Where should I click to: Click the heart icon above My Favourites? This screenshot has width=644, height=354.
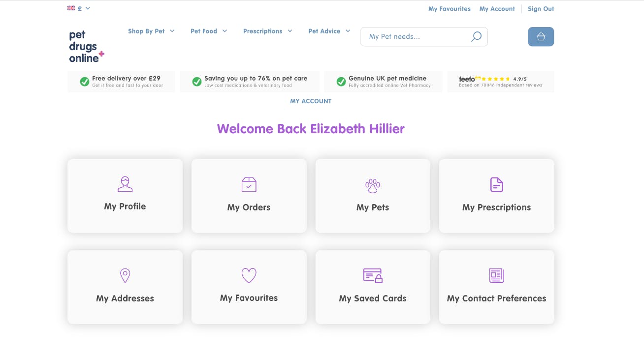point(249,275)
